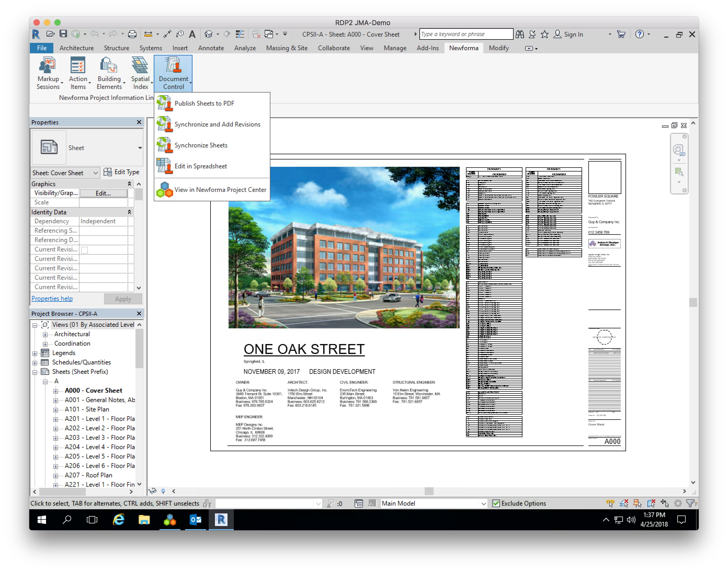Click the Text tool icon in quick access toolbar
The height and width of the screenshot is (572, 728).
click(192, 34)
